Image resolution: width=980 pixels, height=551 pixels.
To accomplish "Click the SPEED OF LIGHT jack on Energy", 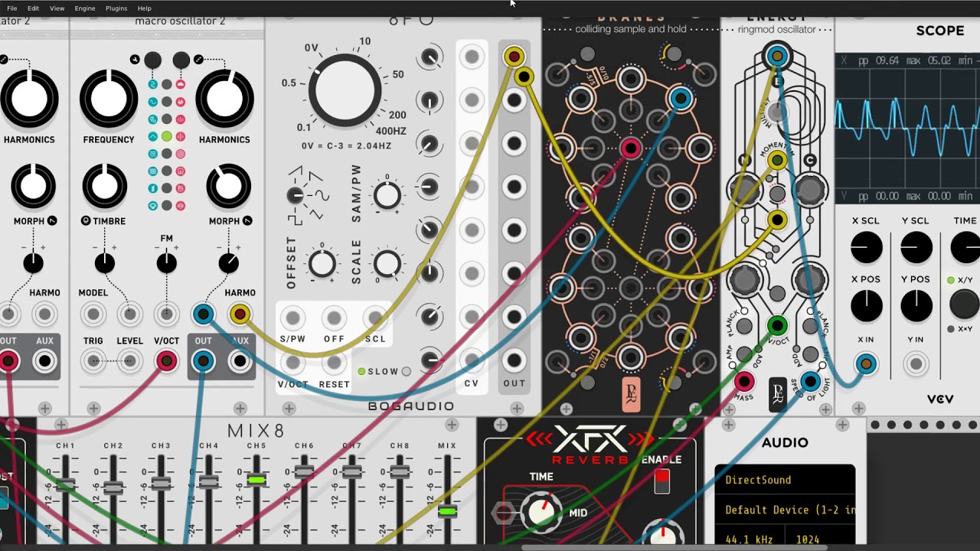I will pyautogui.click(x=811, y=381).
